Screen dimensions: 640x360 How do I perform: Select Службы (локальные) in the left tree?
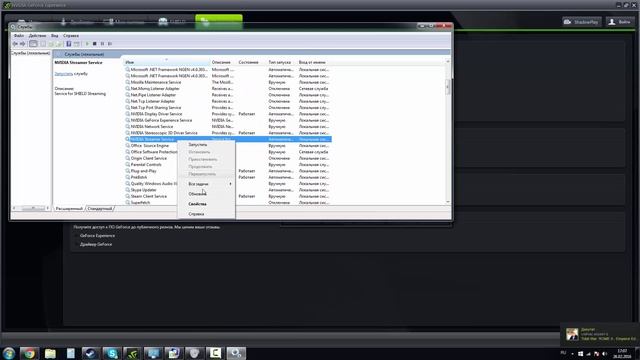pyautogui.click(x=31, y=53)
